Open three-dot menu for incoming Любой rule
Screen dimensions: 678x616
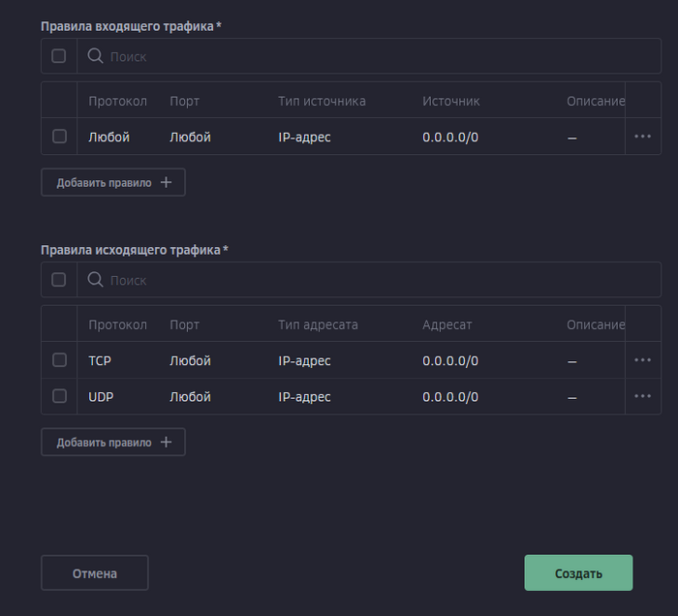642,137
